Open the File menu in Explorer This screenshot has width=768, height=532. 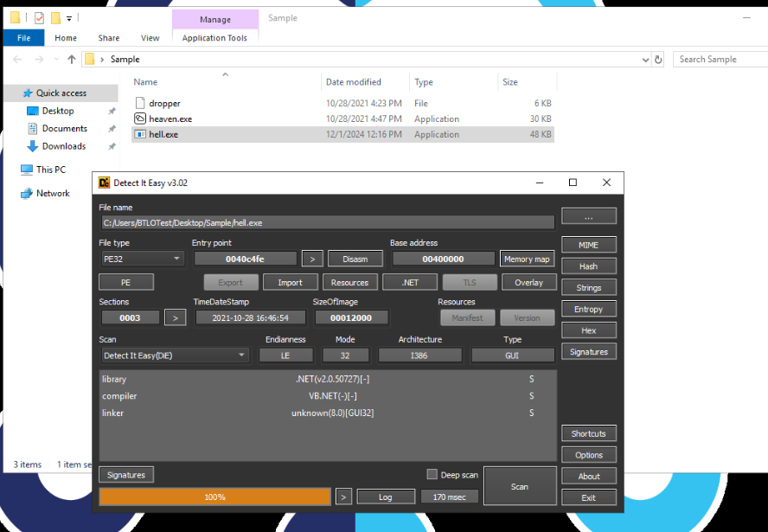click(x=23, y=38)
